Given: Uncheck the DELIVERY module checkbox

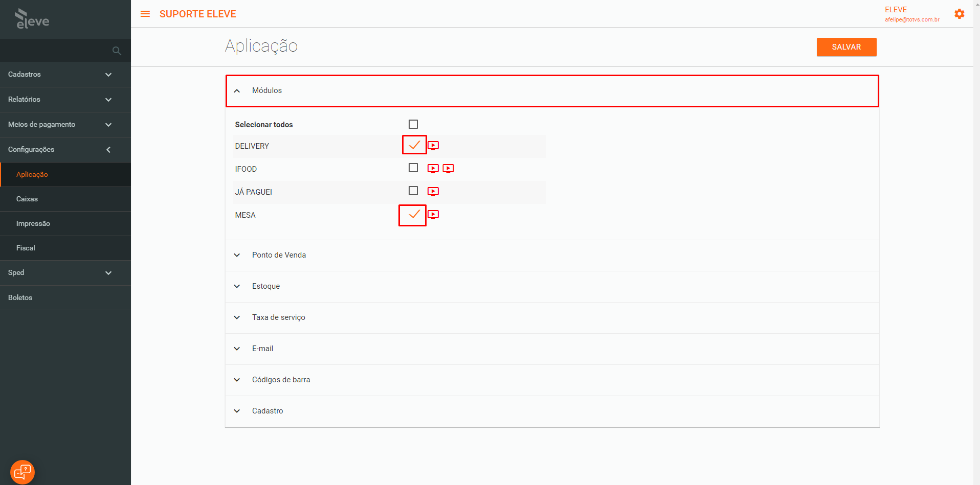Looking at the screenshot, I should coord(414,145).
